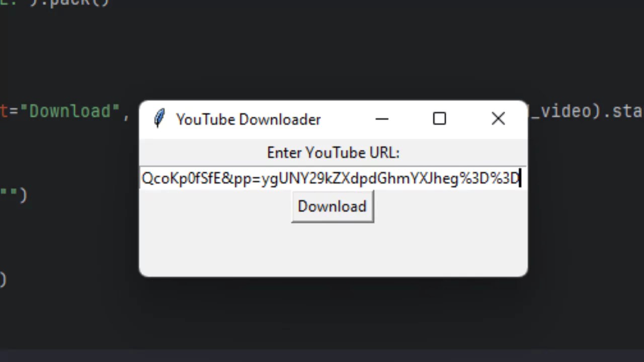Place cursor after '%3D%3D' in URL field
Viewport: 644px width, 362px height.
click(x=520, y=178)
